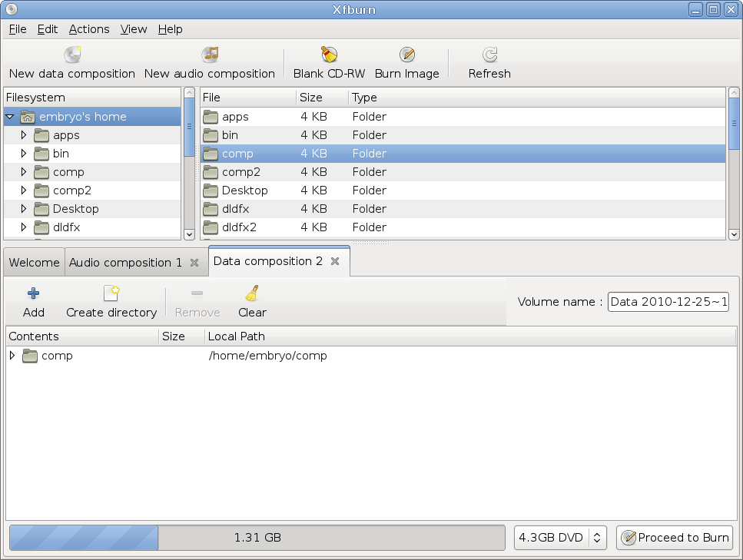
Task: Click the Filesystem tree vertical scrollbar thumb
Action: pos(189,127)
